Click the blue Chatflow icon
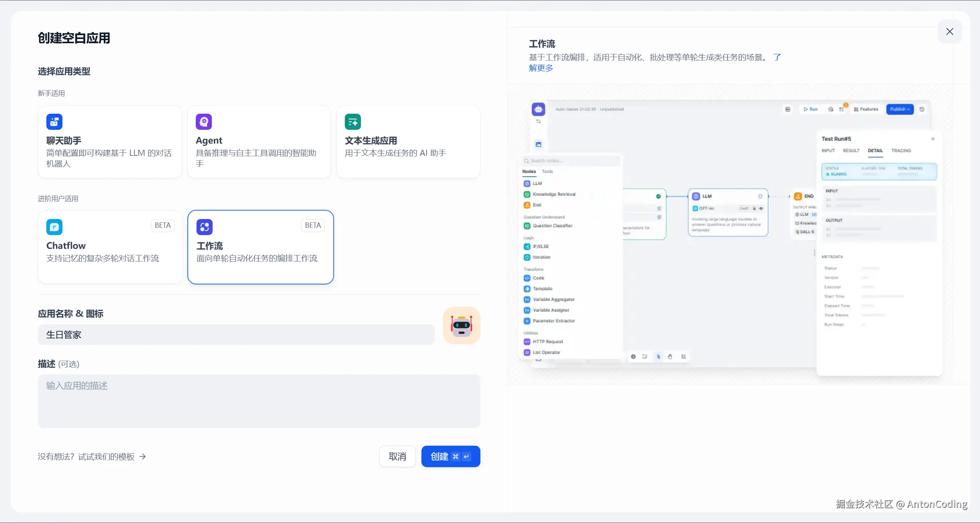Viewport: 980px width, 523px height. tap(54, 227)
